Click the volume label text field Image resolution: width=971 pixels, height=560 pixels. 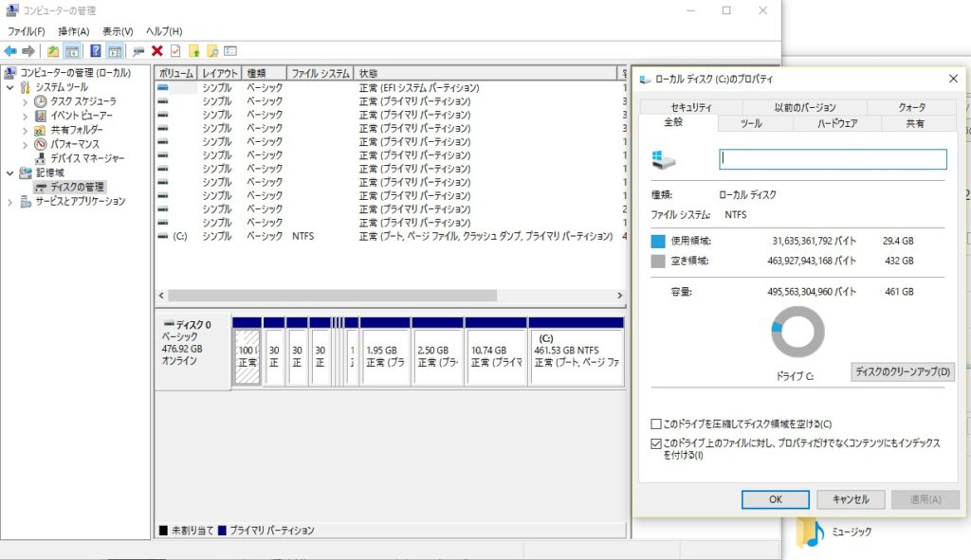pos(833,159)
